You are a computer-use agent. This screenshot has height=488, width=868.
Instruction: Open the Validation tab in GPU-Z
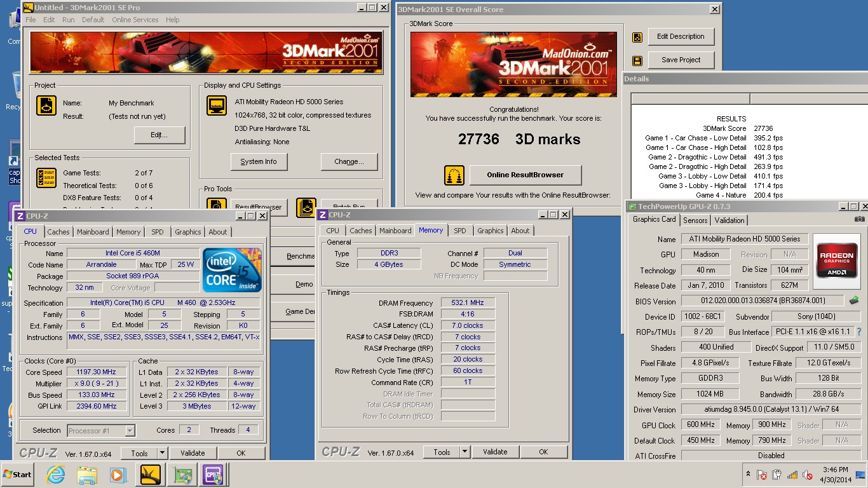pyautogui.click(x=729, y=220)
